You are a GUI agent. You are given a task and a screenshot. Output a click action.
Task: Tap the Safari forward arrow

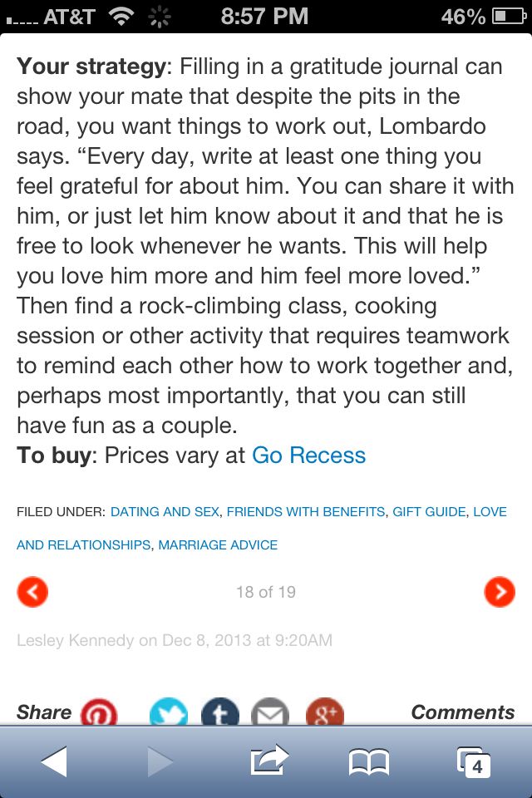click(x=160, y=761)
